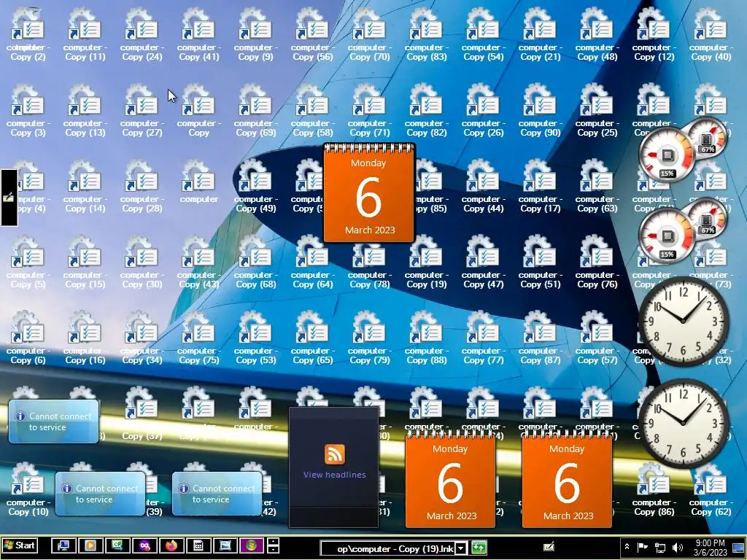Select the computer - Copy (17) shortcut
This screenshot has width=747, height=560.
coord(541,186)
